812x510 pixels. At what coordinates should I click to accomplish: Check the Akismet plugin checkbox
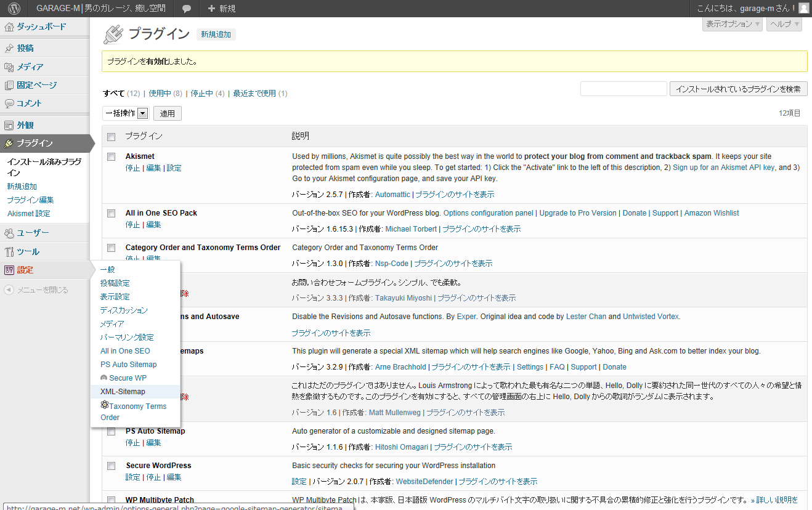pyautogui.click(x=112, y=156)
